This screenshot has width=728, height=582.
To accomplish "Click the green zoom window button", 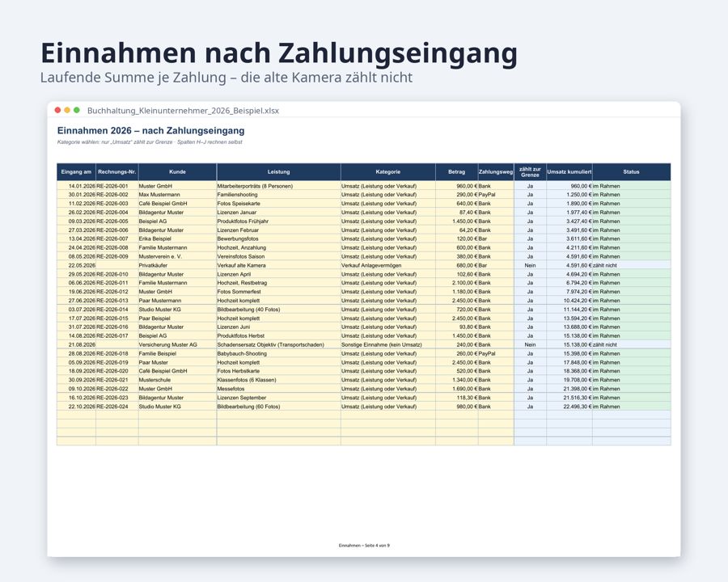I will click(x=77, y=110).
